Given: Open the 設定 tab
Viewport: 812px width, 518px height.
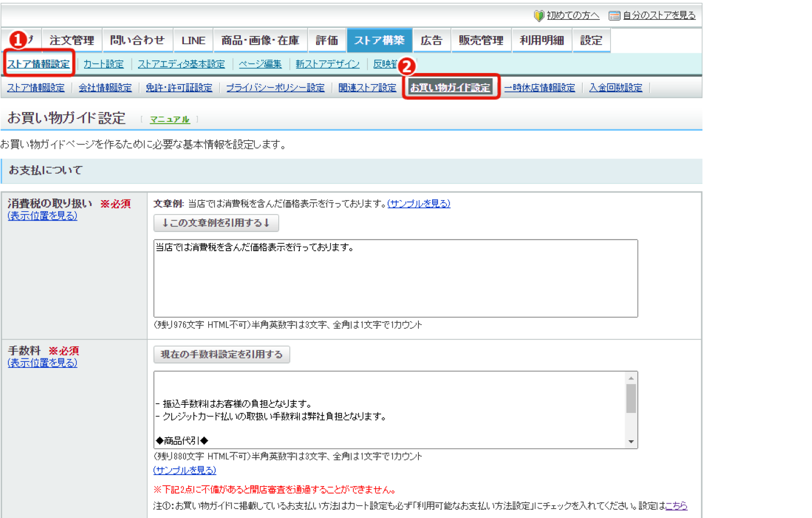Looking at the screenshot, I should pyautogui.click(x=592, y=41).
